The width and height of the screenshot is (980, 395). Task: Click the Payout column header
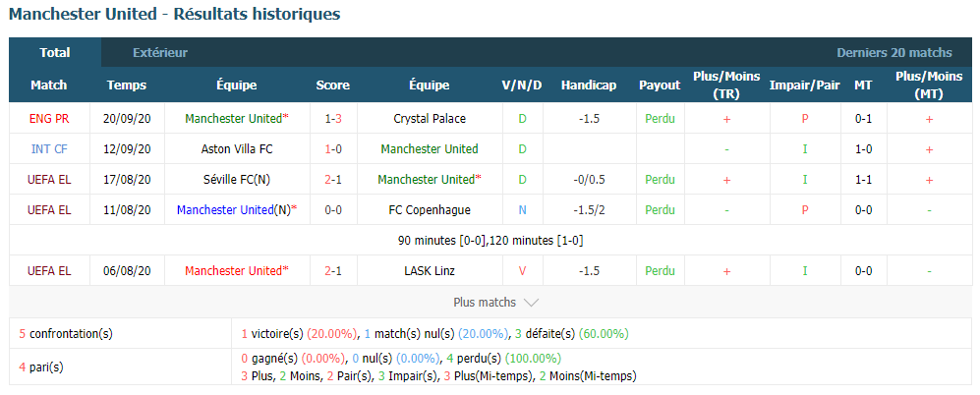click(x=660, y=85)
